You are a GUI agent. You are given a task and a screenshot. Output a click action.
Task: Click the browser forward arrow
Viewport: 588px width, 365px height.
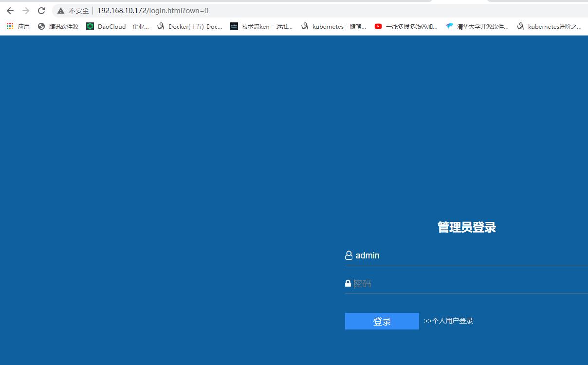pyautogui.click(x=25, y=10)
